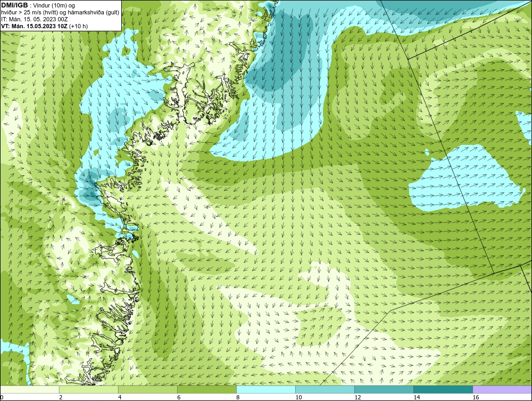Click the 12–14 m/s teal legend color
Viewport: 532px width, 401px height.
click(x=384, y=389)
